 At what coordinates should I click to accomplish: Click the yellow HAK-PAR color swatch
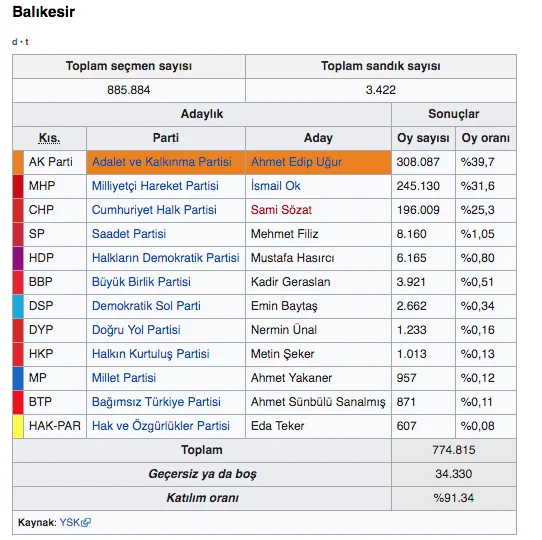18,426
